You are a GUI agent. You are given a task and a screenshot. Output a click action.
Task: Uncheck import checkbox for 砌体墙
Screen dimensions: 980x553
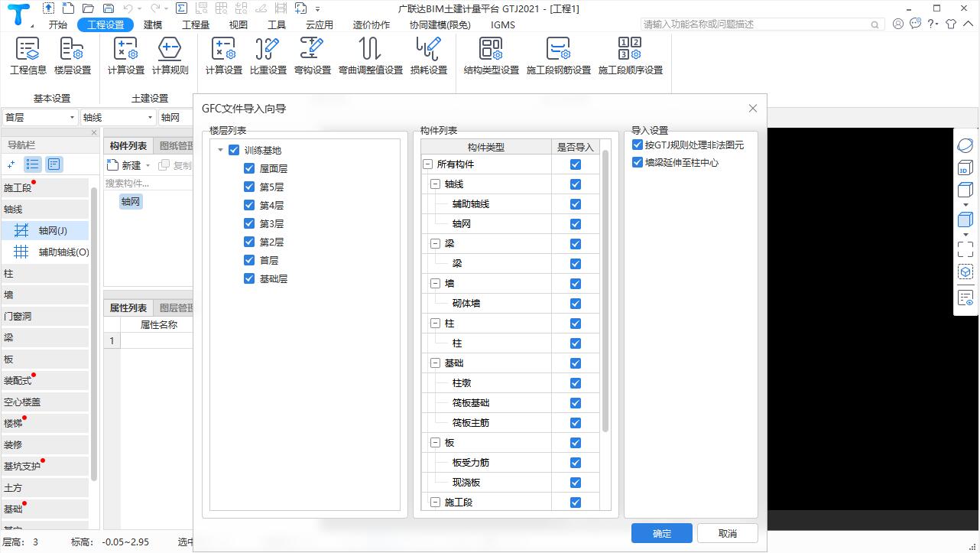point(576,304)
